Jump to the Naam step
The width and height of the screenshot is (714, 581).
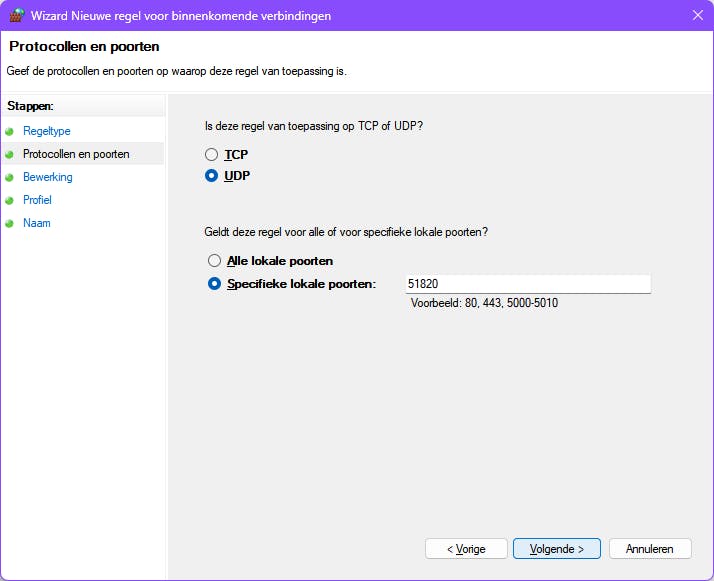coord(37,223)
